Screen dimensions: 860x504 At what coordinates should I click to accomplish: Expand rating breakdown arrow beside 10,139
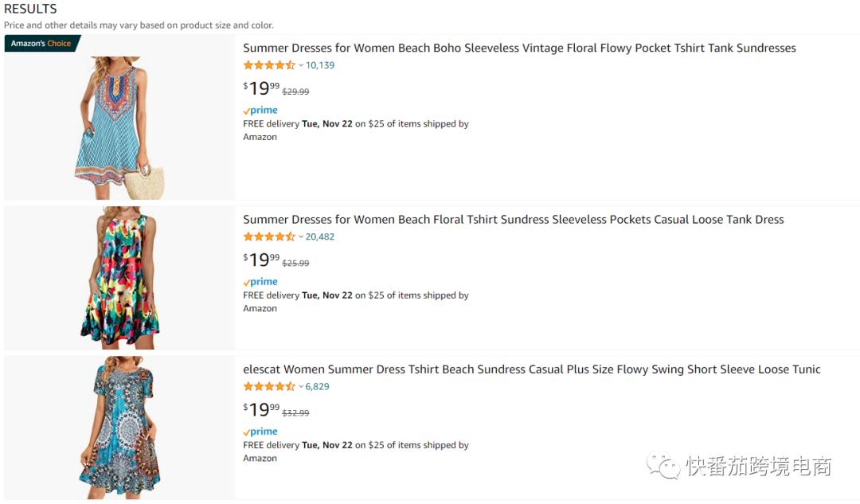pyautogui.click(x=301, y=65)
